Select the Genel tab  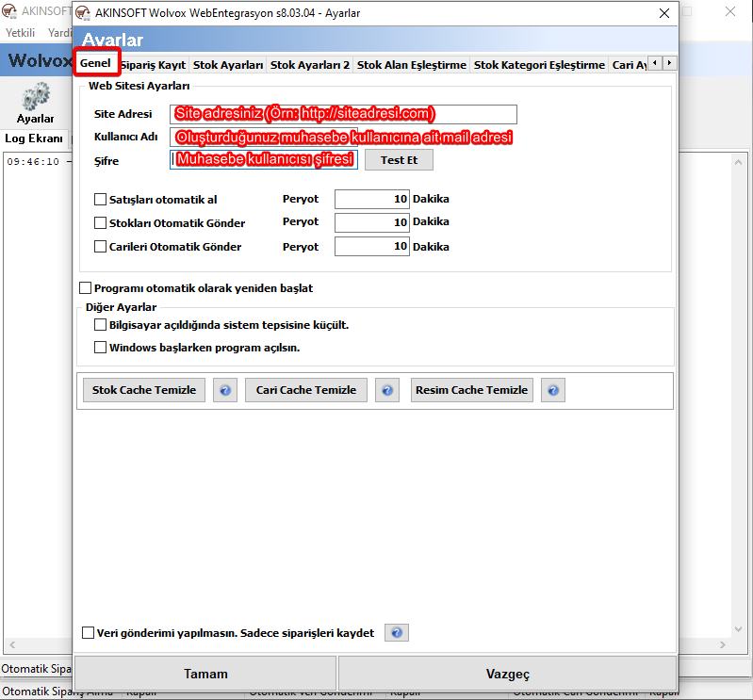click(x=95, y=63)
